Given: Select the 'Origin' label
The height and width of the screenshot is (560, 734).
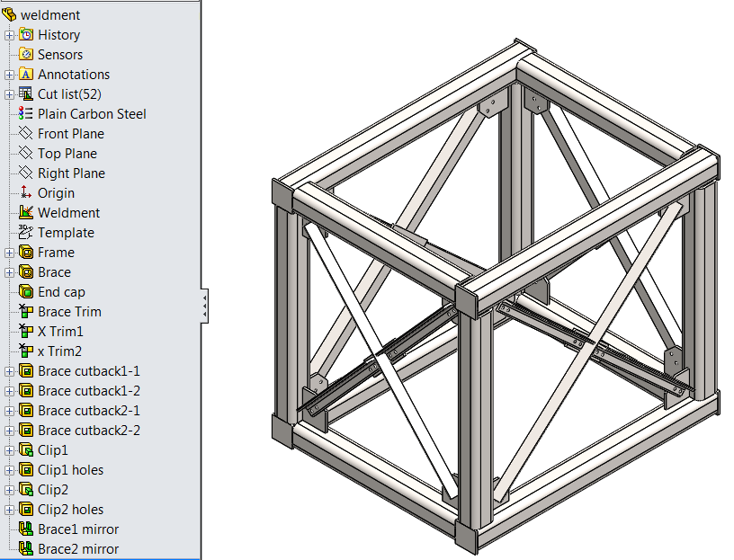Looking at the screenshot, I should point(56,193).
